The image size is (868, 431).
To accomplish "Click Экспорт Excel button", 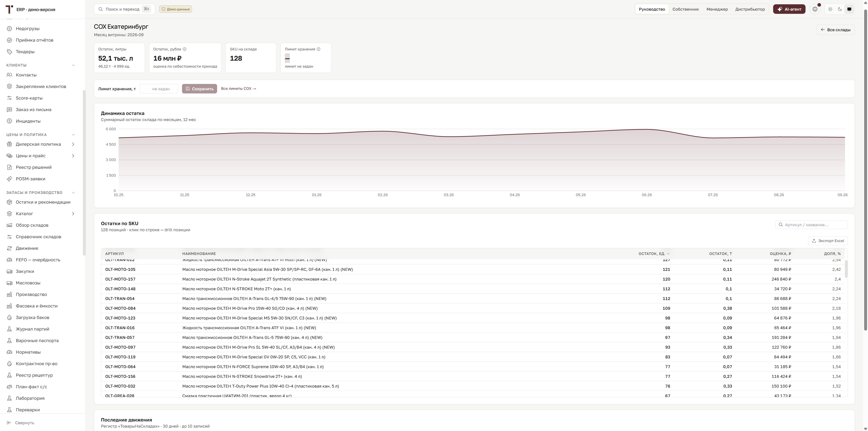I will 827,241.
